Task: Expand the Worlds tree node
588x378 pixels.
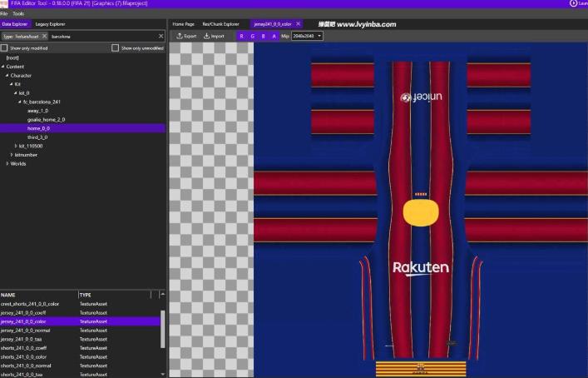Action: [x=7, y=164]
